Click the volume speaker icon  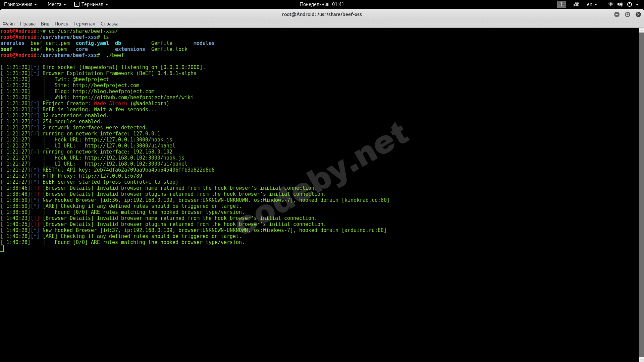click(620, 4)
